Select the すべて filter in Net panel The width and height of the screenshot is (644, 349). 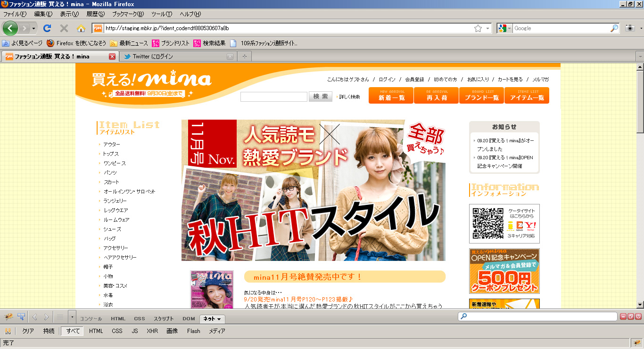[73, 331]
